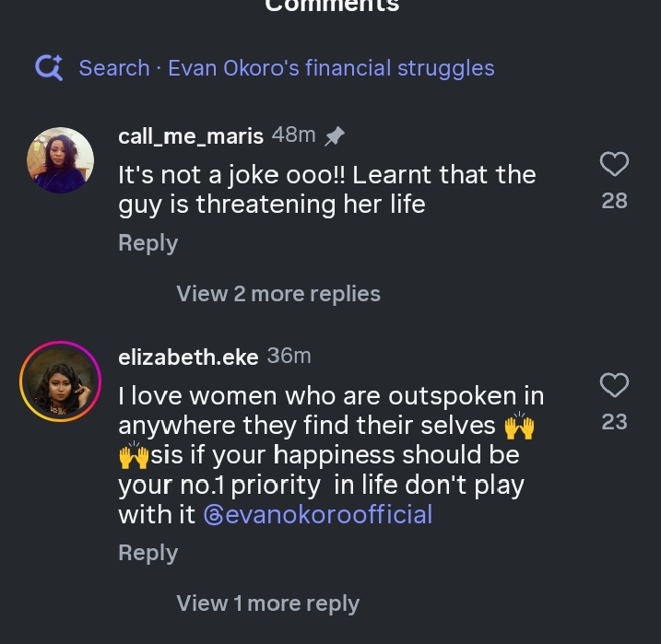
Task: Expand View 1 more reply
Action: coord(267,603)
